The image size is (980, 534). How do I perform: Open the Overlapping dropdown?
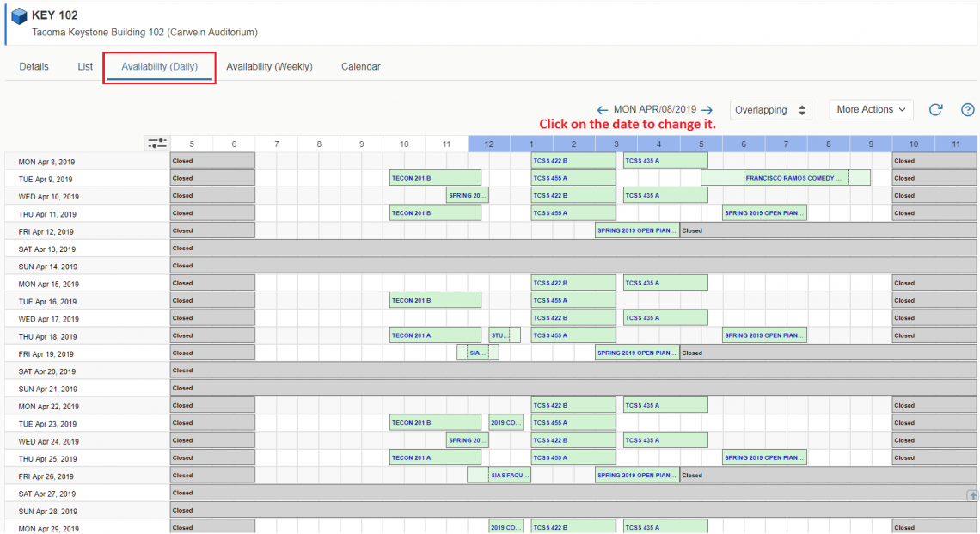(770, 110)
